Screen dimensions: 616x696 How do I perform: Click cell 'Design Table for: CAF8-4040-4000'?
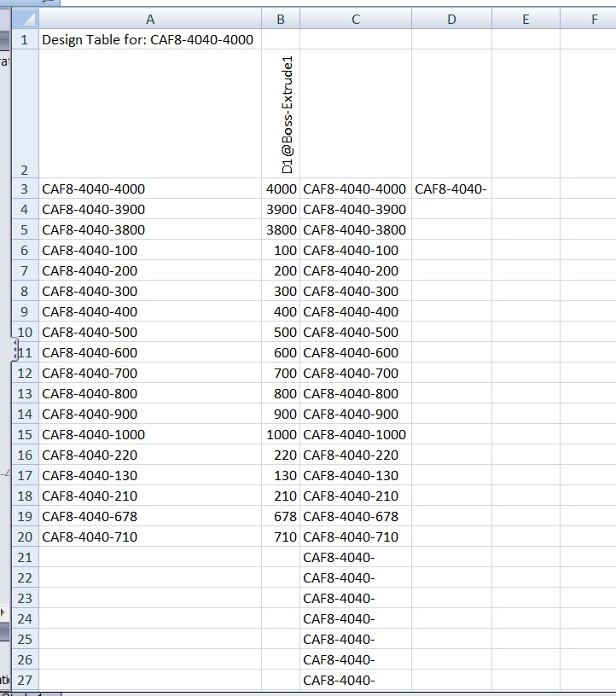(150, 39)
